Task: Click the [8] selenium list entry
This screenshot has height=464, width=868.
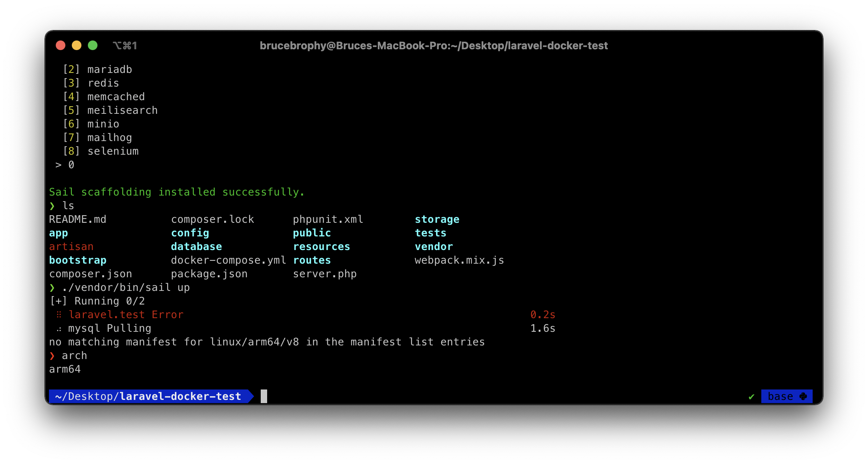Action: (x=101, y=151)
